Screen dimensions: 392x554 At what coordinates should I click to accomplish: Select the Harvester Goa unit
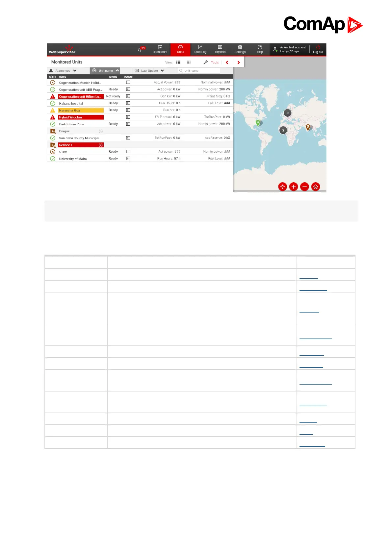point(81,111)
